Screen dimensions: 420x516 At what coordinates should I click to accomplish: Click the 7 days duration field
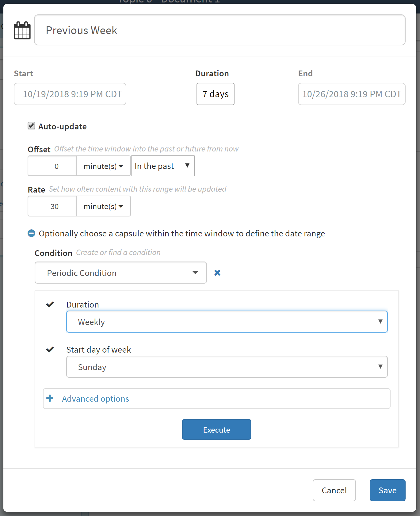[x=215, y=94]
